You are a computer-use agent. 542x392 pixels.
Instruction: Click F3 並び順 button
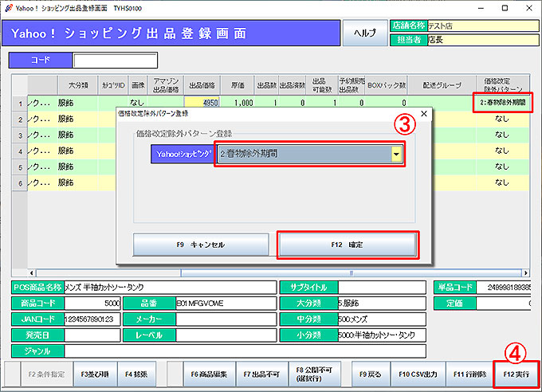coord(94,373)
